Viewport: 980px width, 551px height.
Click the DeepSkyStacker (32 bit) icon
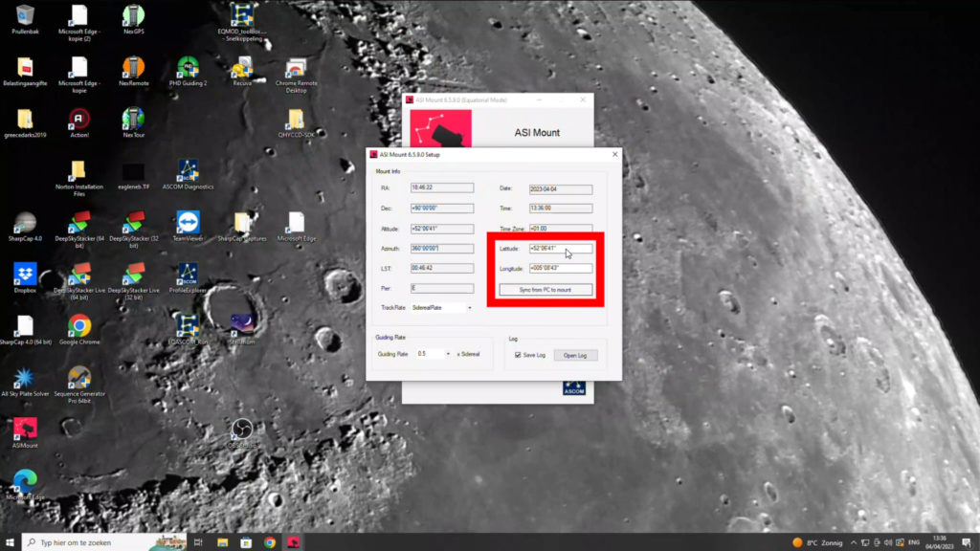(134, 231)
